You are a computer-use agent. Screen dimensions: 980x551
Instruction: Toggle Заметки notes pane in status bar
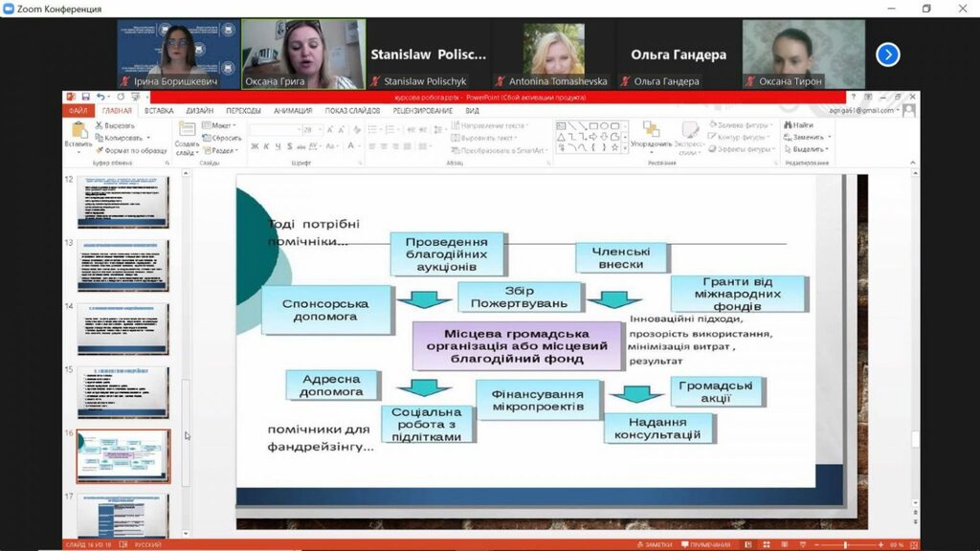(655, 544)
